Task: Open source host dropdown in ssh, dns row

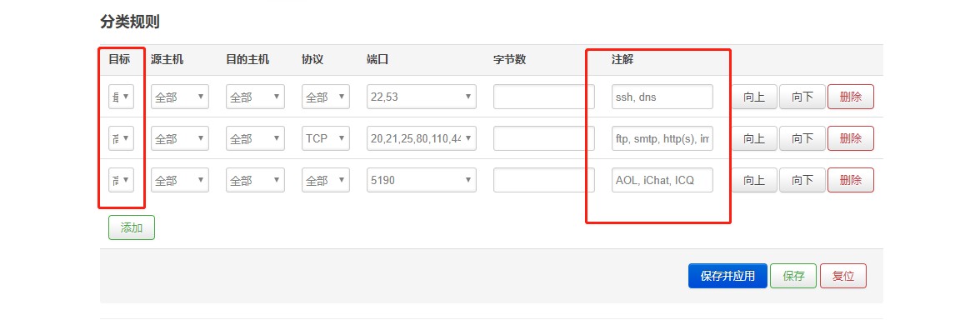Action: tap(180, 97)
